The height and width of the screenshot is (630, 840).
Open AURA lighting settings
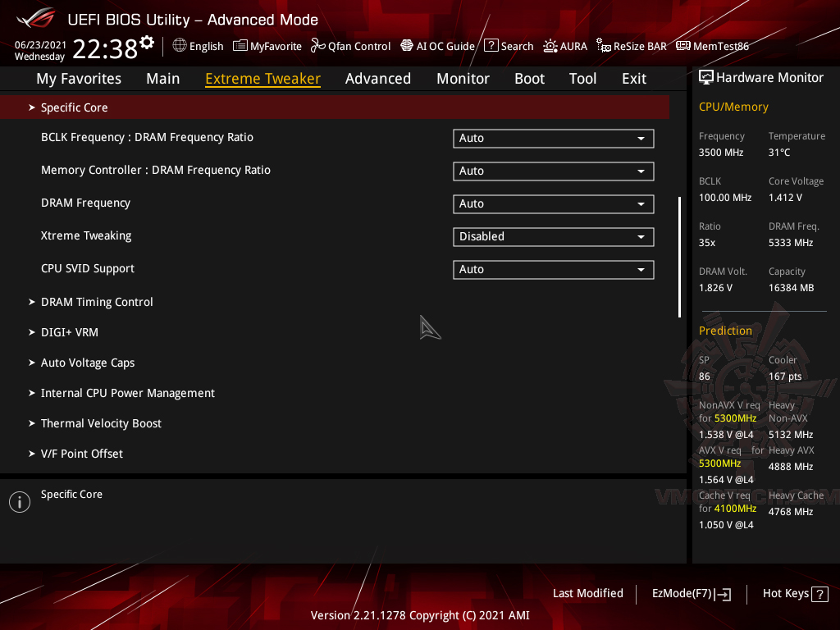point(565,46)
